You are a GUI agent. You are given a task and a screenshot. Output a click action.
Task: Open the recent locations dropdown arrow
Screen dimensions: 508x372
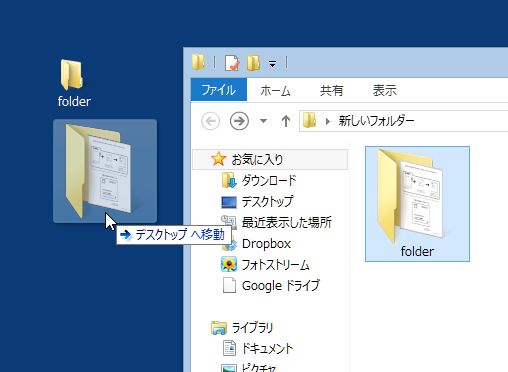pyautogui.click(x=263, y=121)
